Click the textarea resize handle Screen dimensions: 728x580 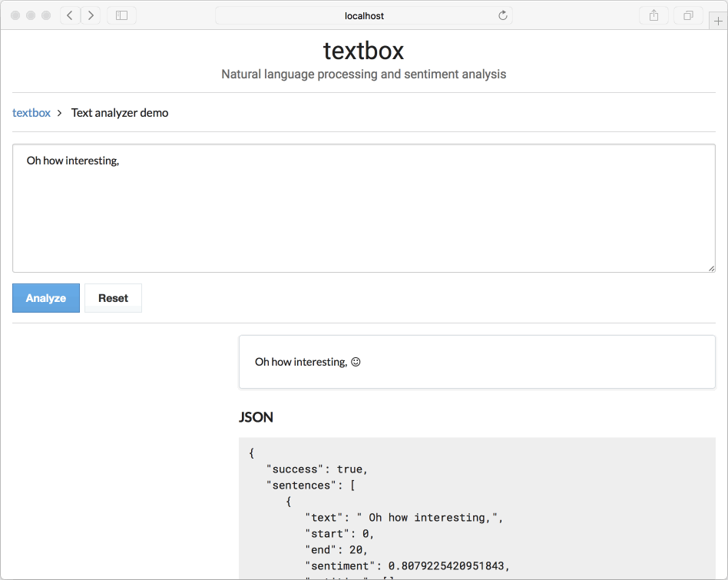[x=710, y=267]
